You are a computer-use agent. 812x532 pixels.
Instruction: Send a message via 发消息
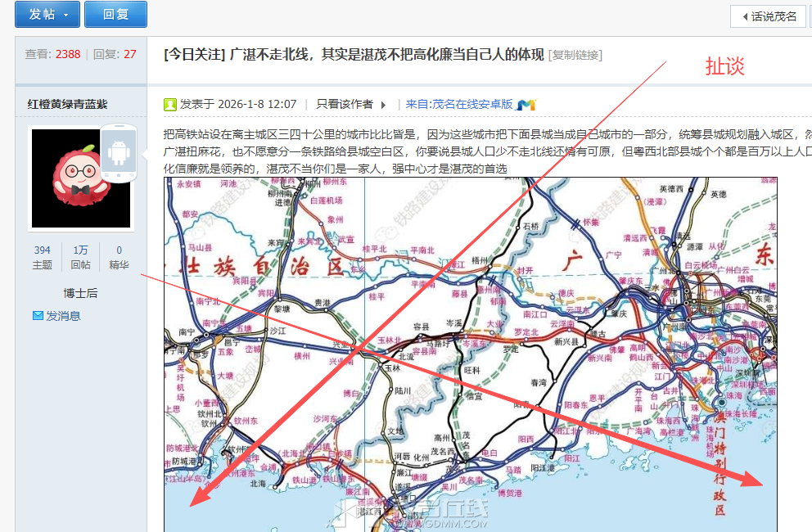click(x=63, y=316)
